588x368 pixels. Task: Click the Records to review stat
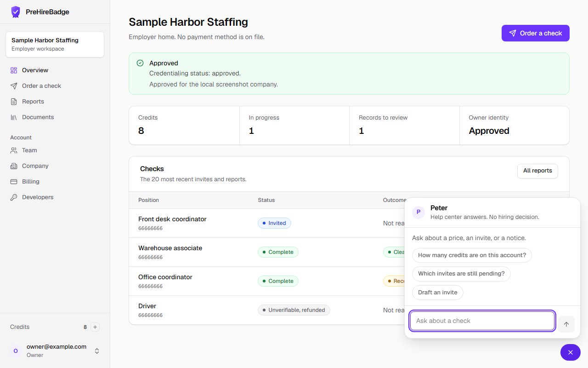pos(404,125)
